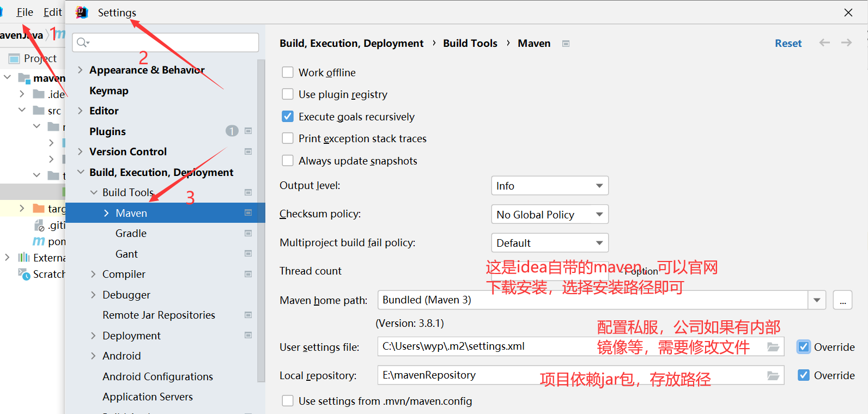Click the project-level icon beside Build Tools

pyautogui.click(x=248, y=192)
